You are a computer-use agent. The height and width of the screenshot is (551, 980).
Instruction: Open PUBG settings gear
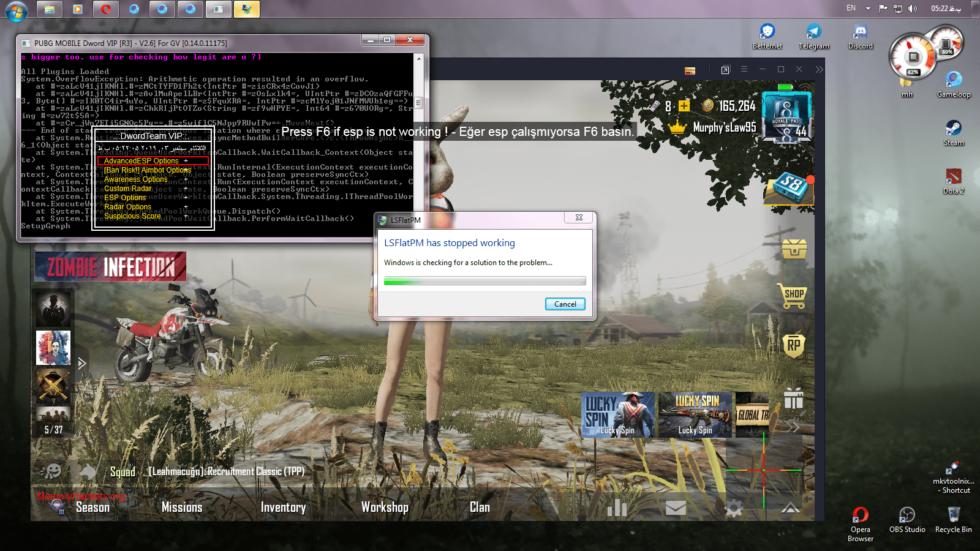[734, 508]
